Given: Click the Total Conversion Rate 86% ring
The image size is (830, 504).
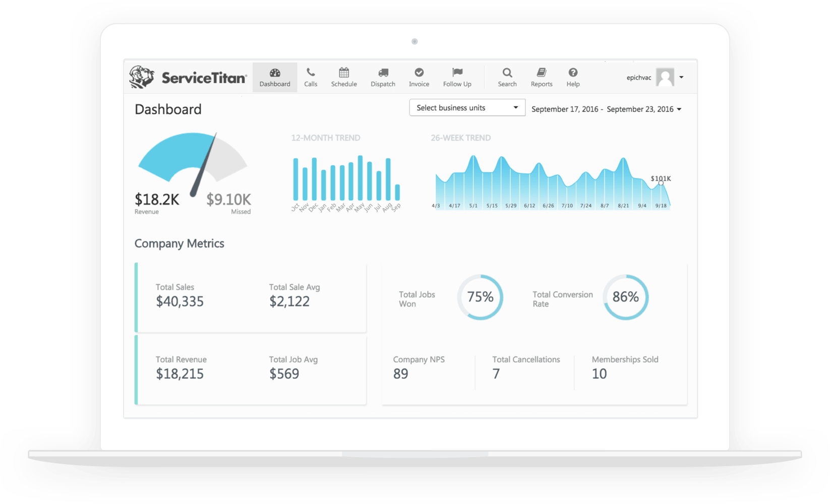Looking at the screenshot, I should click(x=625, y=297).
